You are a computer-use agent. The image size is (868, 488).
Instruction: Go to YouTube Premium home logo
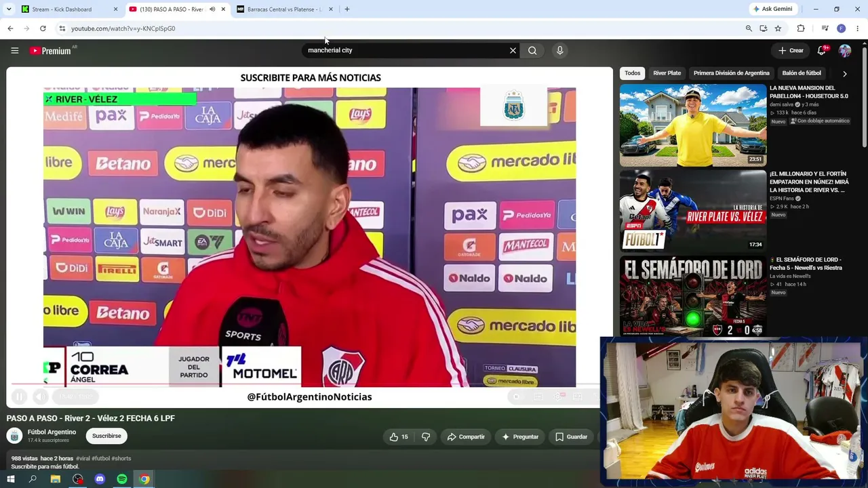(x=52, y=51)
